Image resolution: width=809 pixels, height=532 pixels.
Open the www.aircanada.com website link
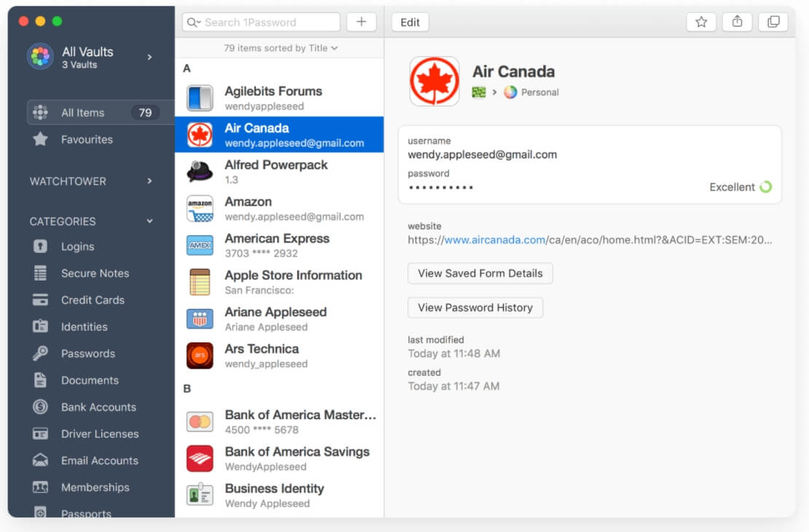tap(495, 240)
